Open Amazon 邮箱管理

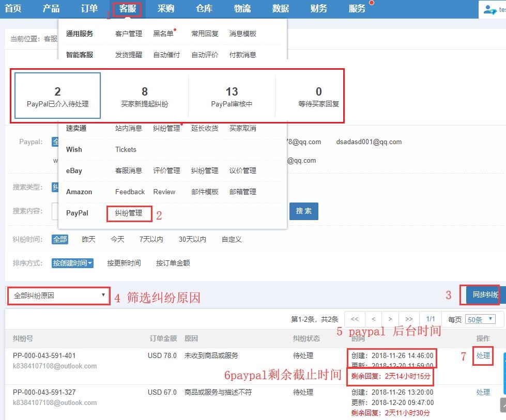pos(243,192)
